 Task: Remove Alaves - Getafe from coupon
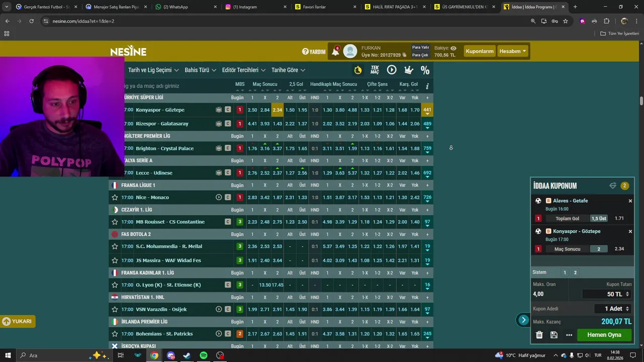coord(630,201)
